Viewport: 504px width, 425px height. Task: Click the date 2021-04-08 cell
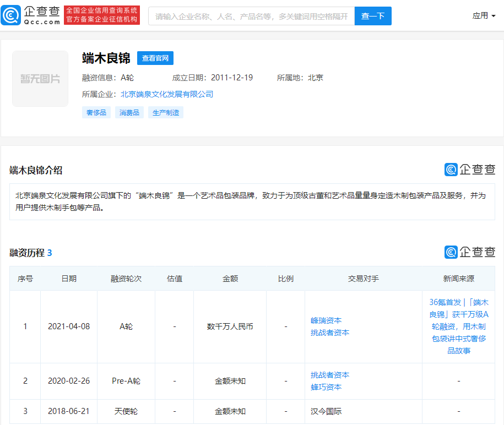click(x=69, y=326)
